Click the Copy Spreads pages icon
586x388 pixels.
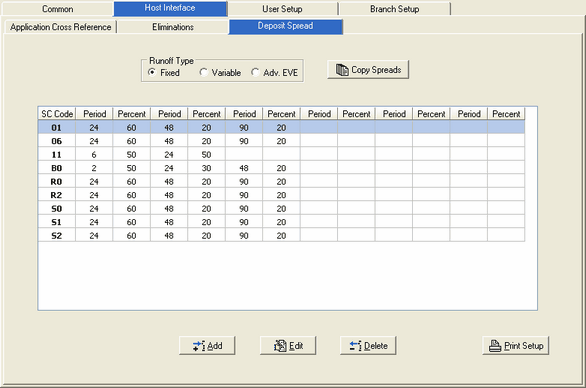point(342,70)
